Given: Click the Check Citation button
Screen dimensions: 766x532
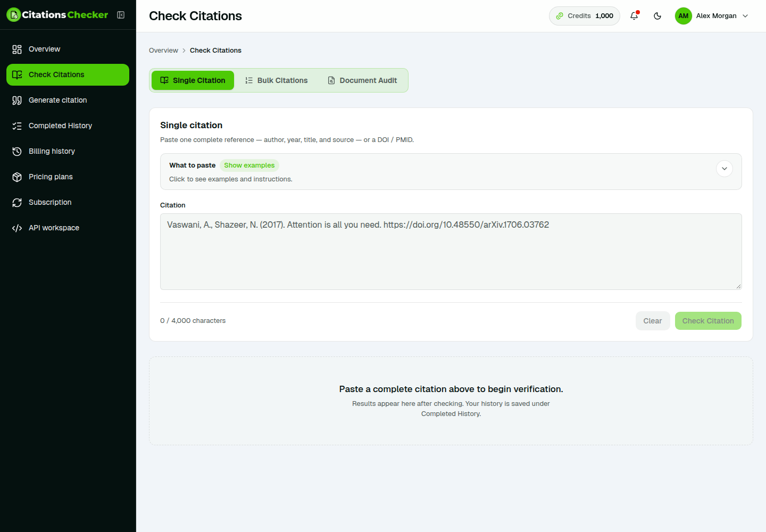Looking at the screenshot, I should click(x=708, y=321).
